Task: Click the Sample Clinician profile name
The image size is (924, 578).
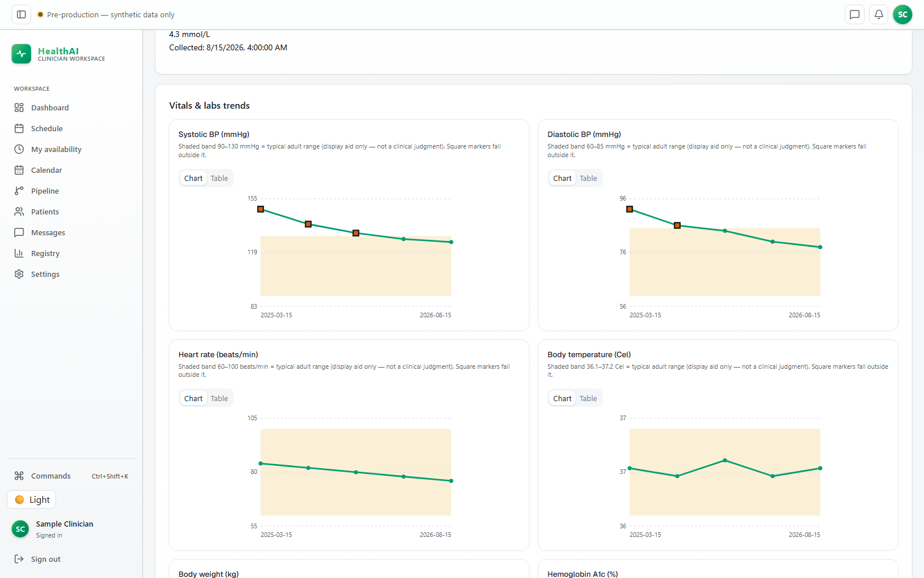Action: [65, 524]
